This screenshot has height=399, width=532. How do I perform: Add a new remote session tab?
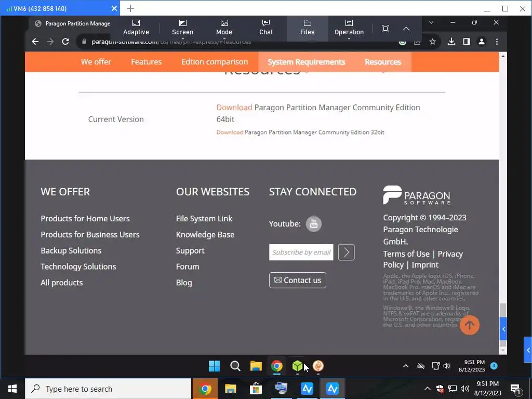point(130,8)
